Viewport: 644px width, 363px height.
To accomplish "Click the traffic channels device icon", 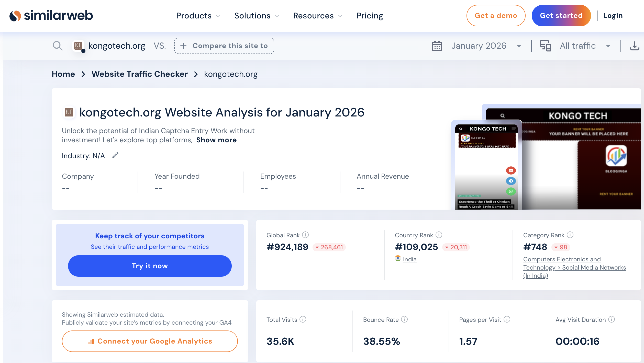I will tap(546, 46).
